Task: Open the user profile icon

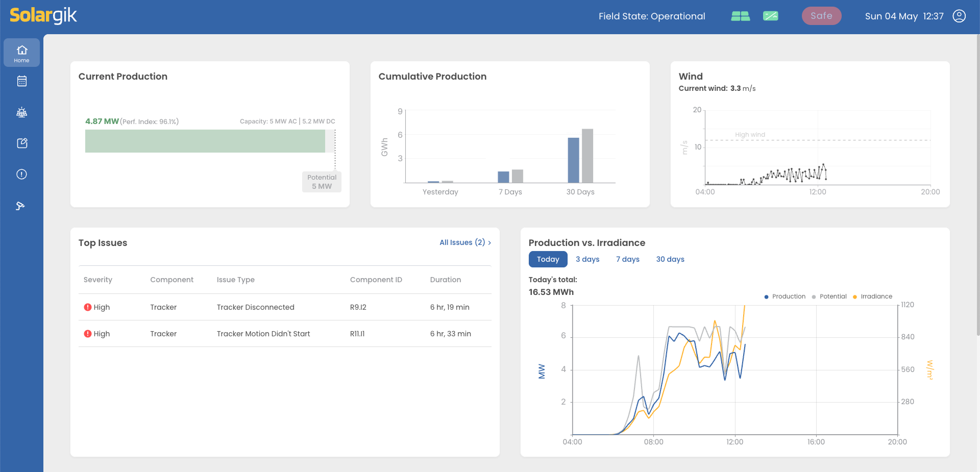Action: pos(959,16)
